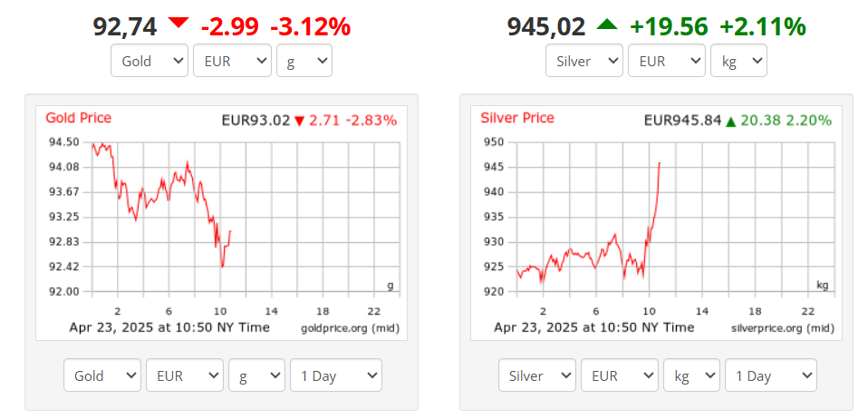The image size is (868, 419).
Task: Open the top Silver metal dropdown
Action: coord(584,61)
